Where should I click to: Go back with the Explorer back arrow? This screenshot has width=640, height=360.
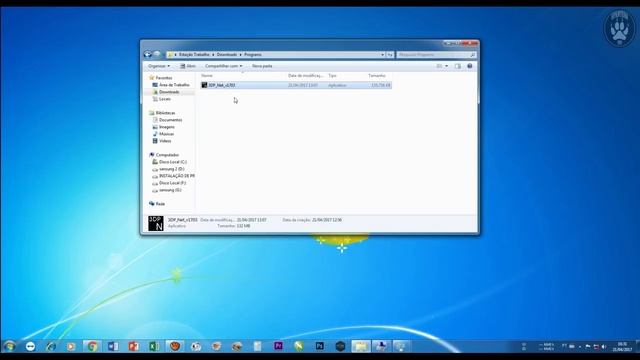pos(148,54)
